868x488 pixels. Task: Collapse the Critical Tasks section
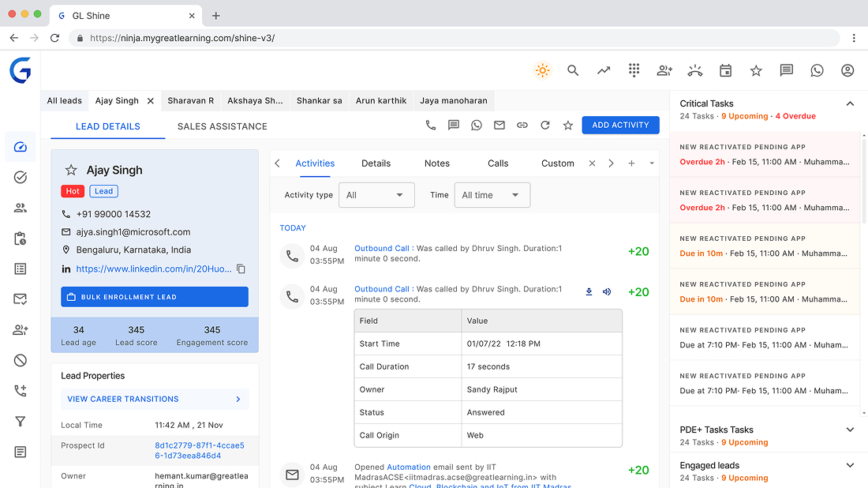[850, 103]
